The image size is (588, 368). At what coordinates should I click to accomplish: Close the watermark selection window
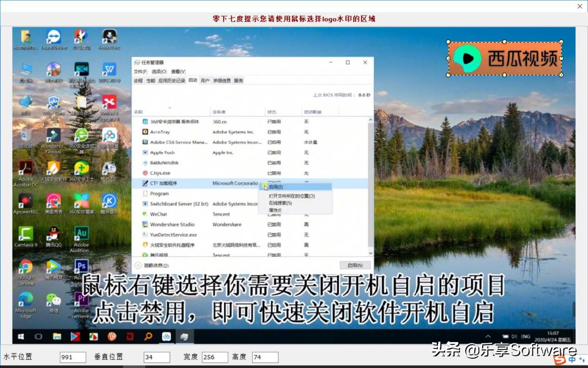(580, 6)
